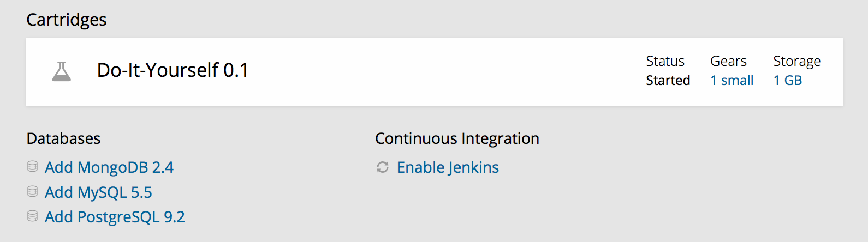
Task: Click the Cartridges section heading
Action: coord(67,20)
